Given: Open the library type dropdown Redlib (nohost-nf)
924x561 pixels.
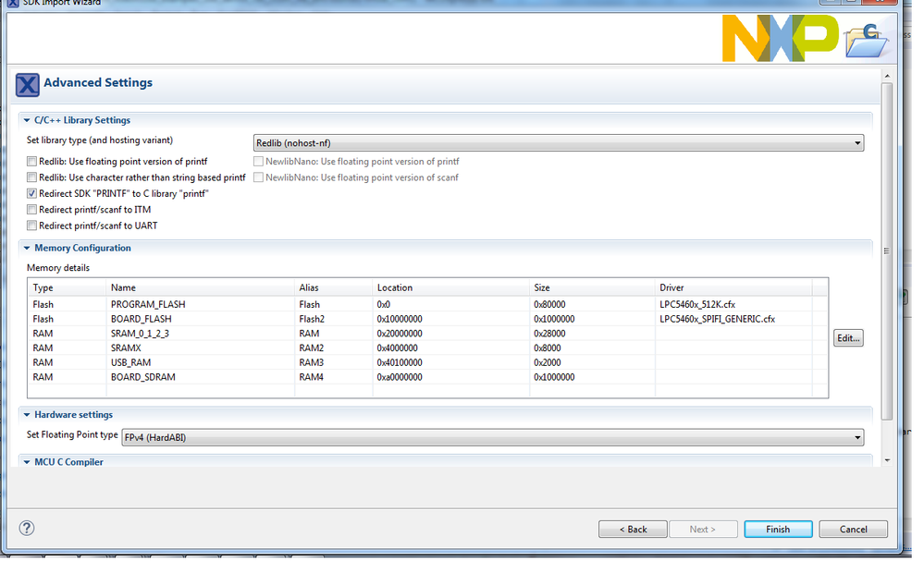Looking at the screenshot, I should point(559,143).
